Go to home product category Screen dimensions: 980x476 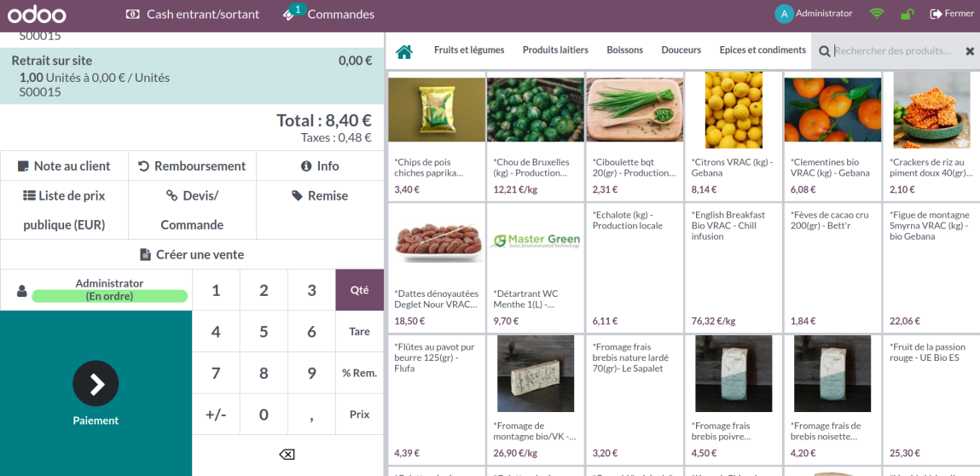point(404,50)
